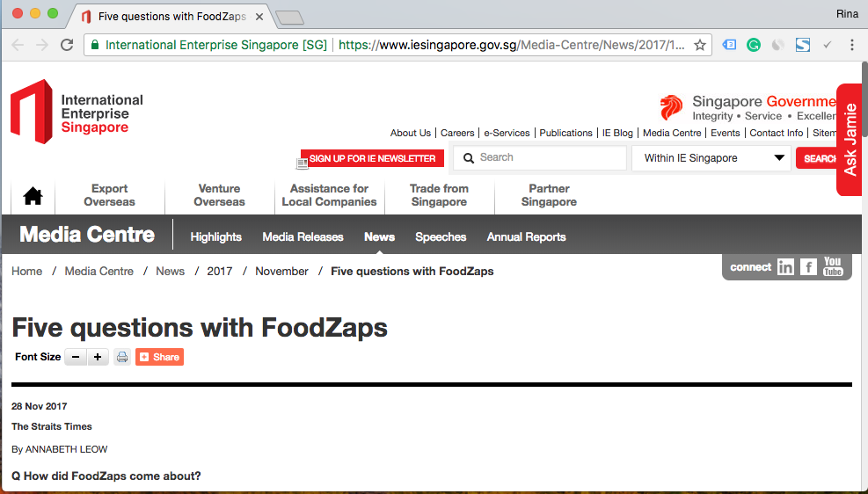
Task: Go back to the previous browser page
Action: click(18, 45)
